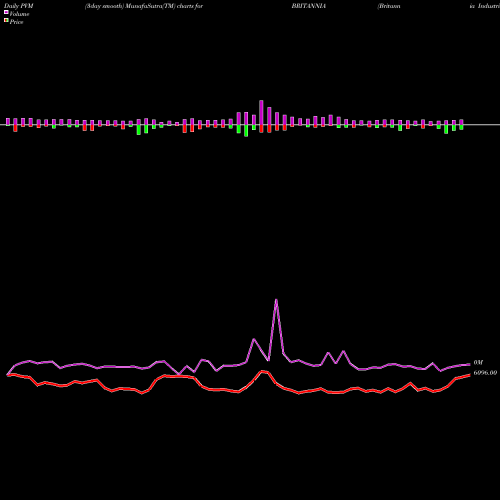This screenshot has height=500, width=500.
Task: Click the '0M' volume axis label
Action: [478, 363]
